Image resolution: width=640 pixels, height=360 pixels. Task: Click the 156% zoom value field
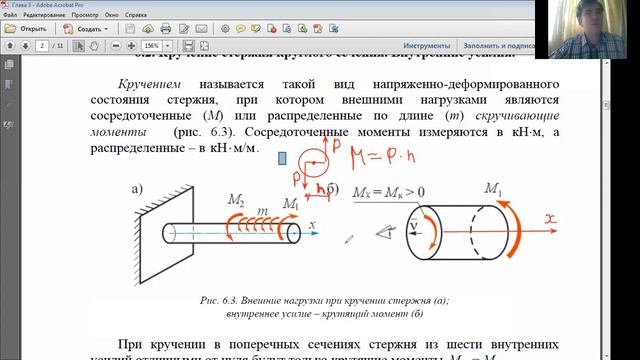tap(152, 46)
